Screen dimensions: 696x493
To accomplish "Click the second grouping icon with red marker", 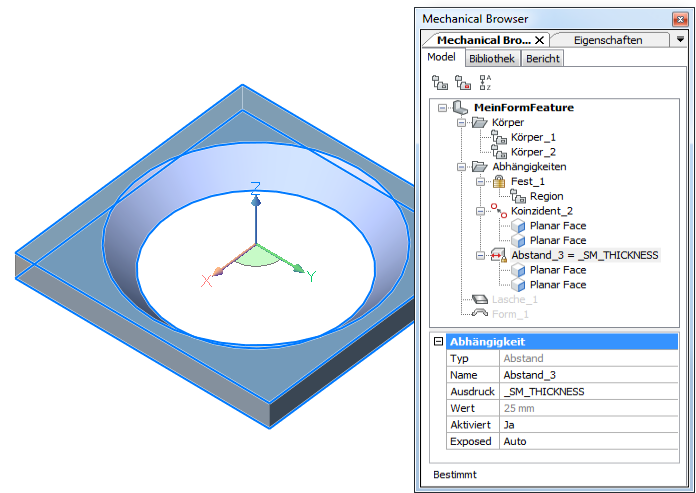I will coord(462,83).
